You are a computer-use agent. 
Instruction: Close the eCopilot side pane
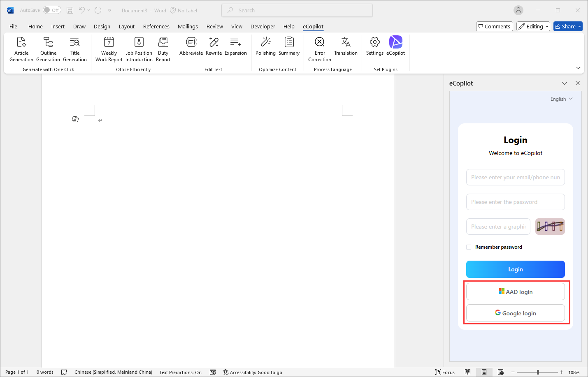578,83
